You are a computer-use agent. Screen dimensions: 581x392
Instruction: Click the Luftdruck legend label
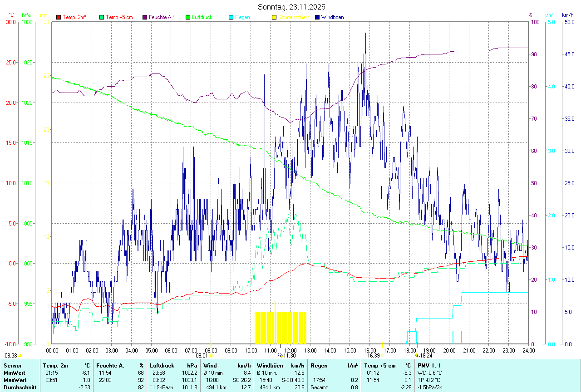click(202, 17)
